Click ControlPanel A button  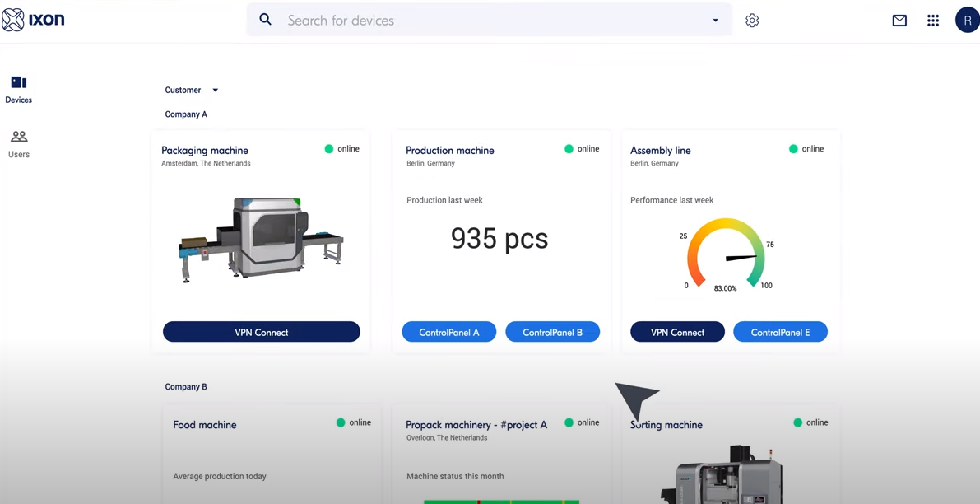click(x=448, y=332)
